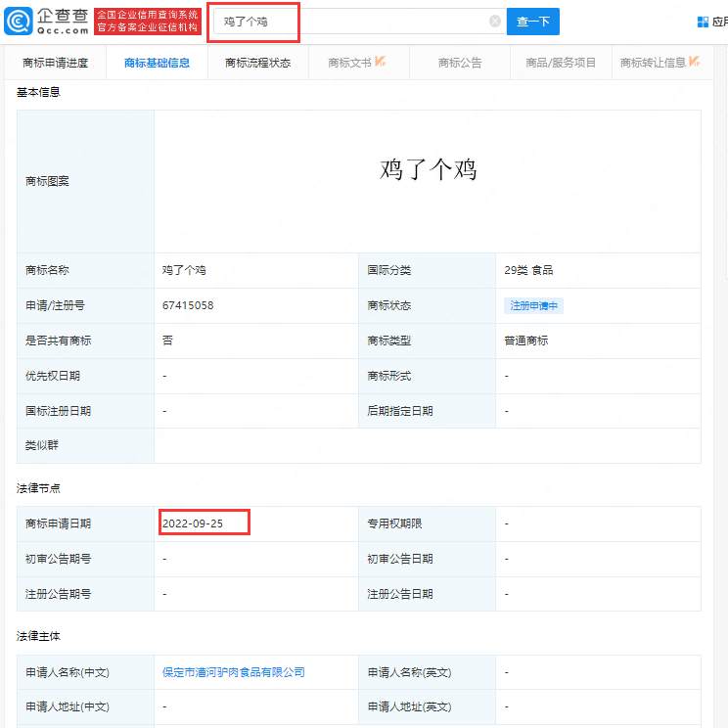Go to the 商标公告 tab
The width and height of the screenshot is (728, 728).
(x=460, y=63)
